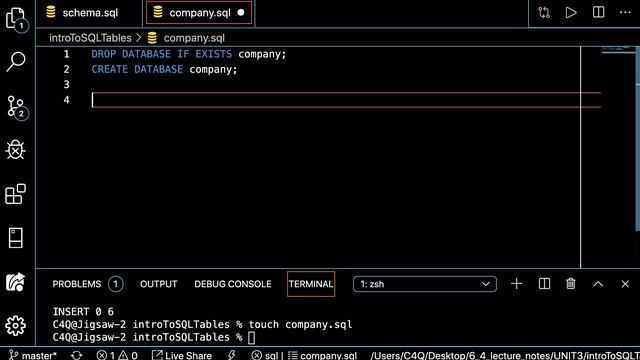Split the terminal pane
The height and width of the screenshot is (360, 640).
[x=544, y=284]
